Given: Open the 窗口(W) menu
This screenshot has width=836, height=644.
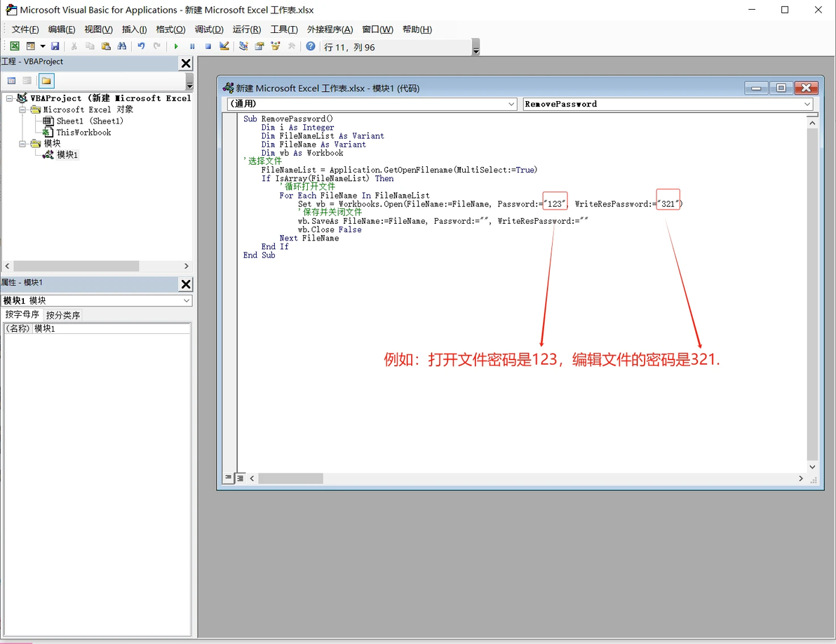Looking at the screenshot, I should click(378, 29).
